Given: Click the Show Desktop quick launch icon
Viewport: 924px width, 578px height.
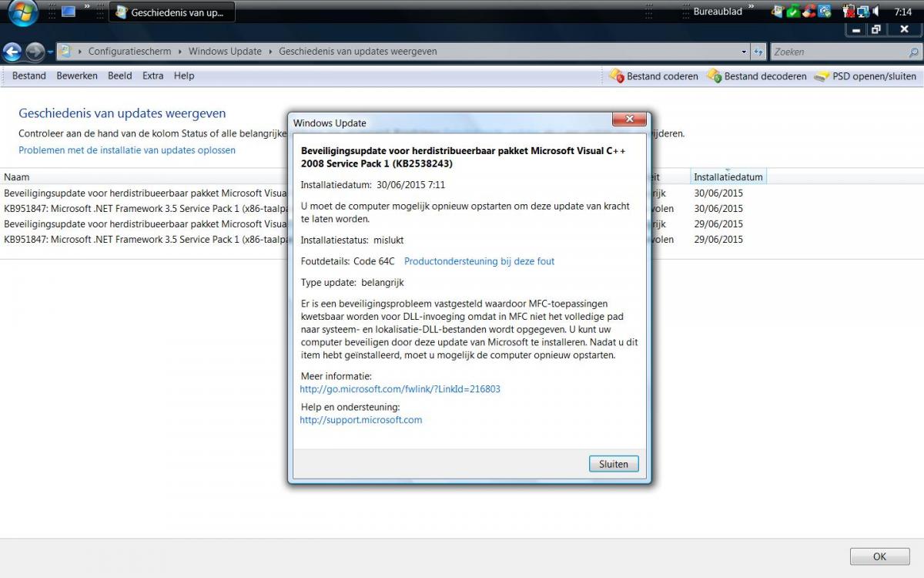Looking at the screenshot, I should (x=69, y=12).
